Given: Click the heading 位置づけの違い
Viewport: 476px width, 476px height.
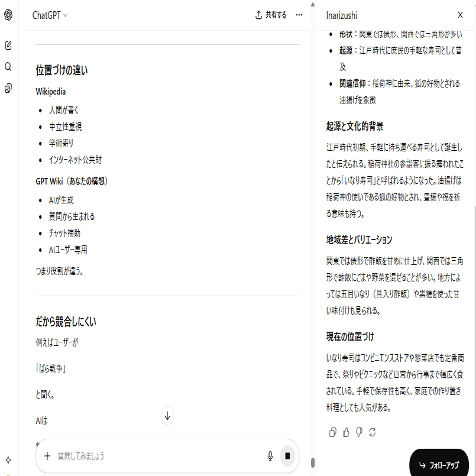Looking at the screenshot, I should tap(61, 70).
